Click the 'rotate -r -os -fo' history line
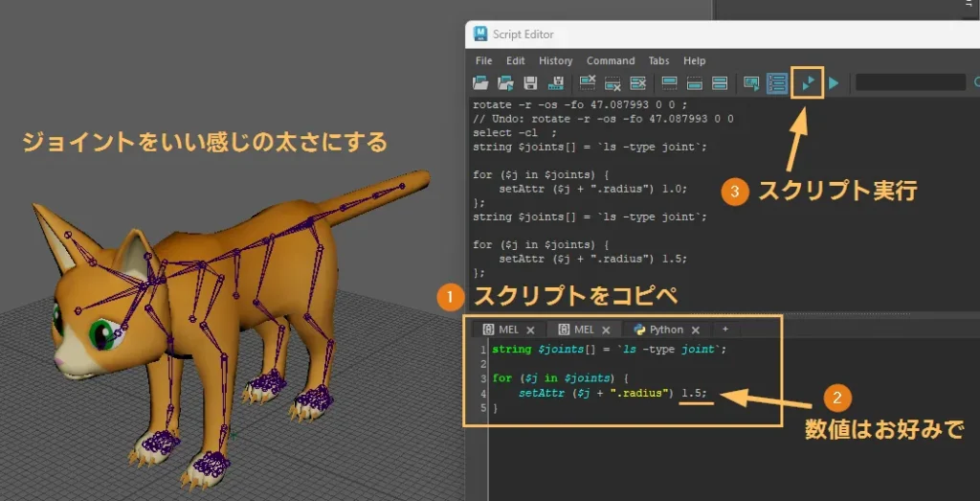 pos(579,105)
